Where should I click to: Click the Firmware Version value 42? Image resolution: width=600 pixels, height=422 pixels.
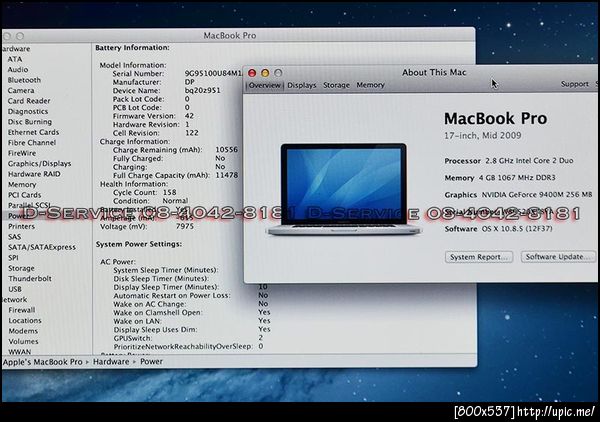click(x=189, y=116)
